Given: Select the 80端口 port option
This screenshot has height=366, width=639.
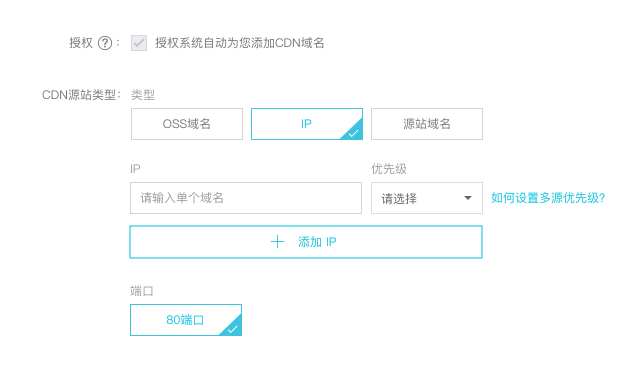Looking at the screenshot, I should 186,320.
